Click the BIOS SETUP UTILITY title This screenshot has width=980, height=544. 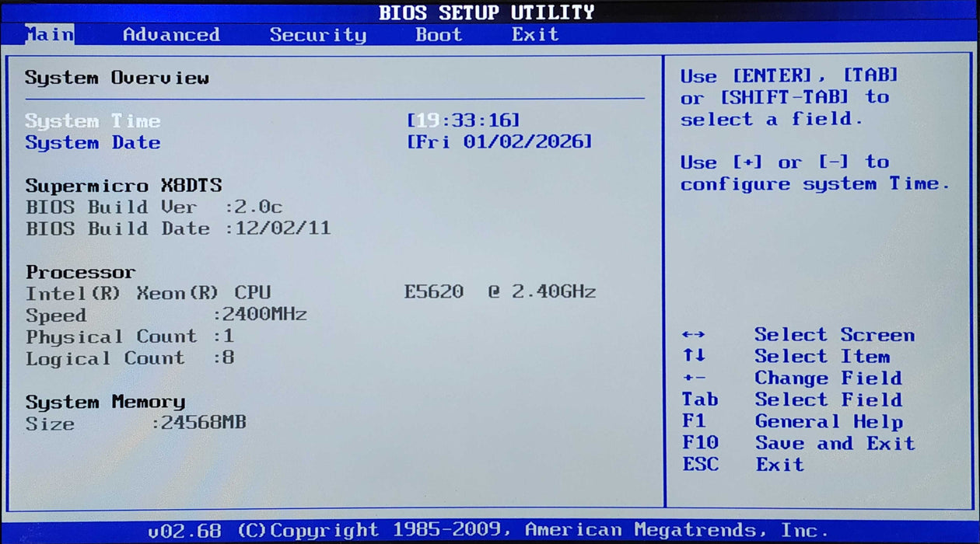486,12
